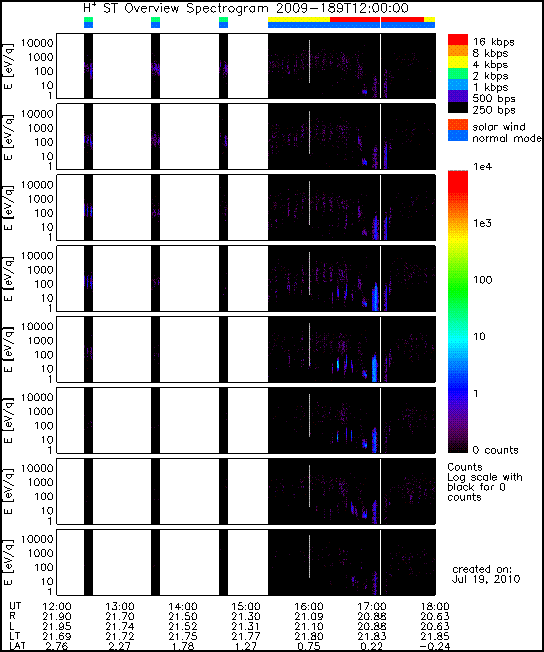Viewport: 544px width, 652px height.
Task: Click the blue normal mode swatch
Action: [457, 136]
